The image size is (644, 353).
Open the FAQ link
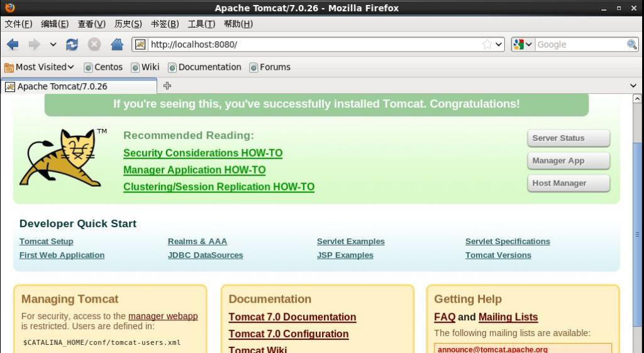[x=445, y=317]
